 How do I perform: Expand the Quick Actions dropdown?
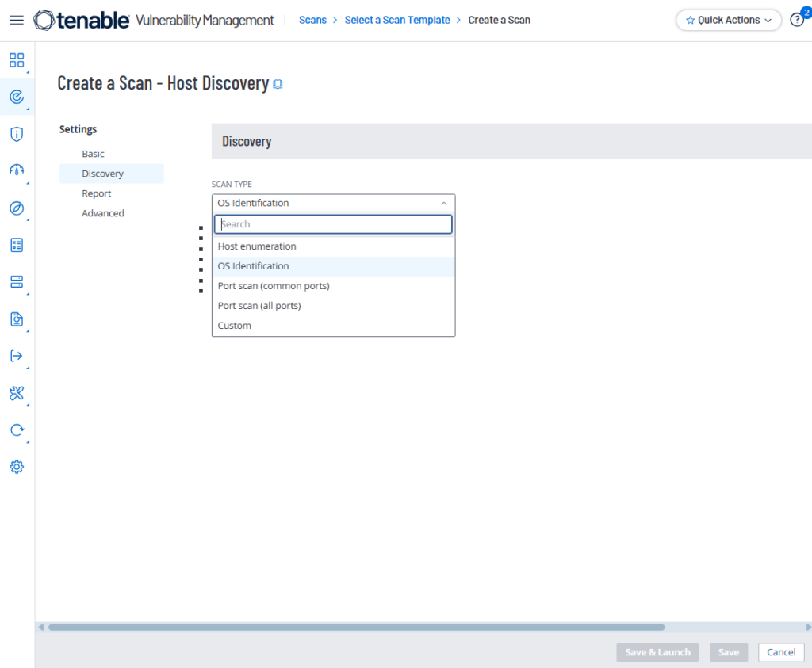pos(728,20)
